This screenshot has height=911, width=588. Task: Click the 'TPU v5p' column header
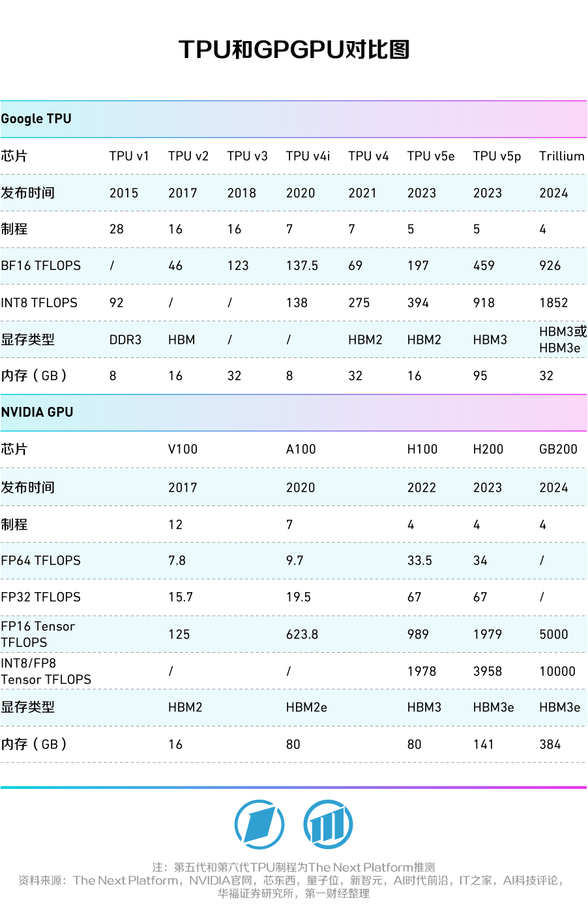point(497,156)
